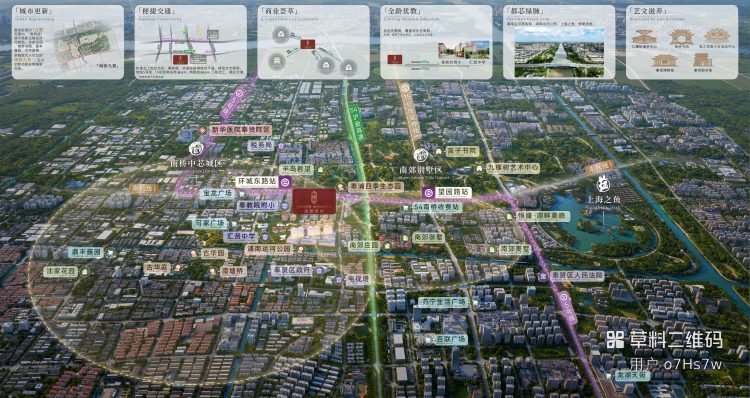The image size is (750, 398).
Task: Click the icon beside 南塘桥 label
Action: (212, 271)
